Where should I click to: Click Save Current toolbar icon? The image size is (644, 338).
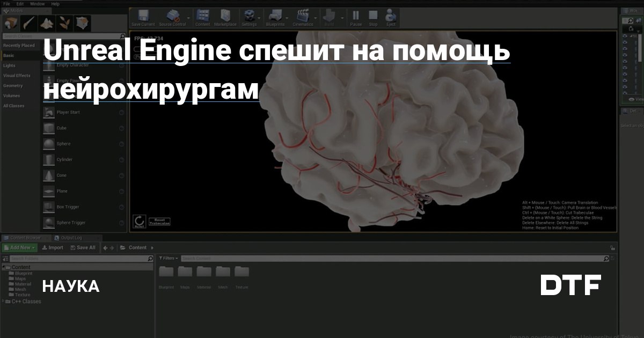click(x=143, y=17)
